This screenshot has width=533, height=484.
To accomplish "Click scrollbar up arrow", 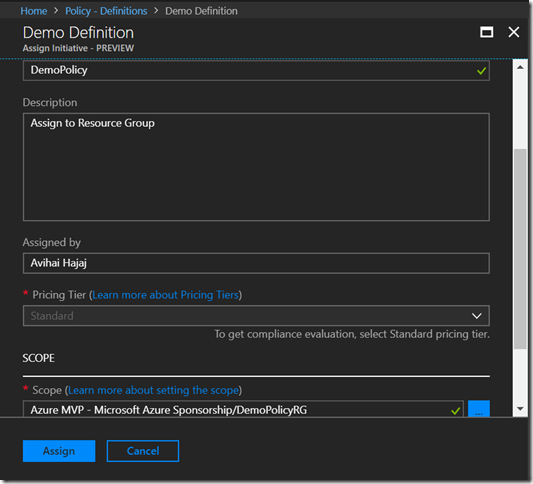I will (x=520, y=67).
